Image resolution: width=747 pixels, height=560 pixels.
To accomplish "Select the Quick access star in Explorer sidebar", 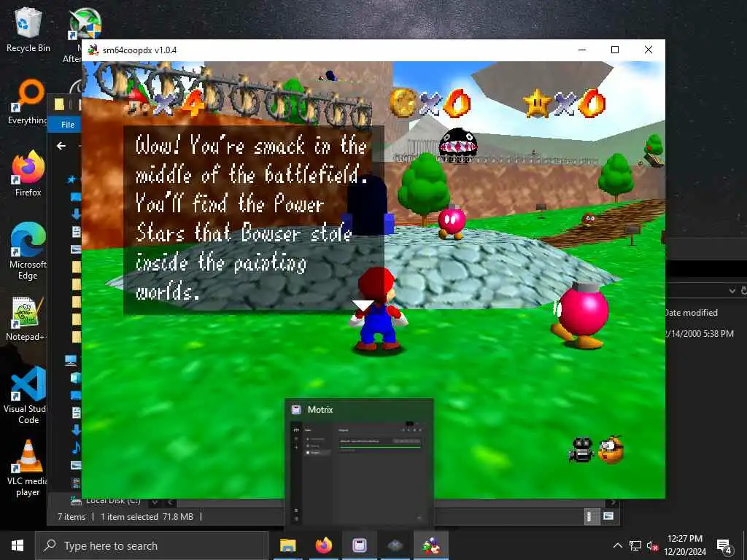I will pos(71,179).
